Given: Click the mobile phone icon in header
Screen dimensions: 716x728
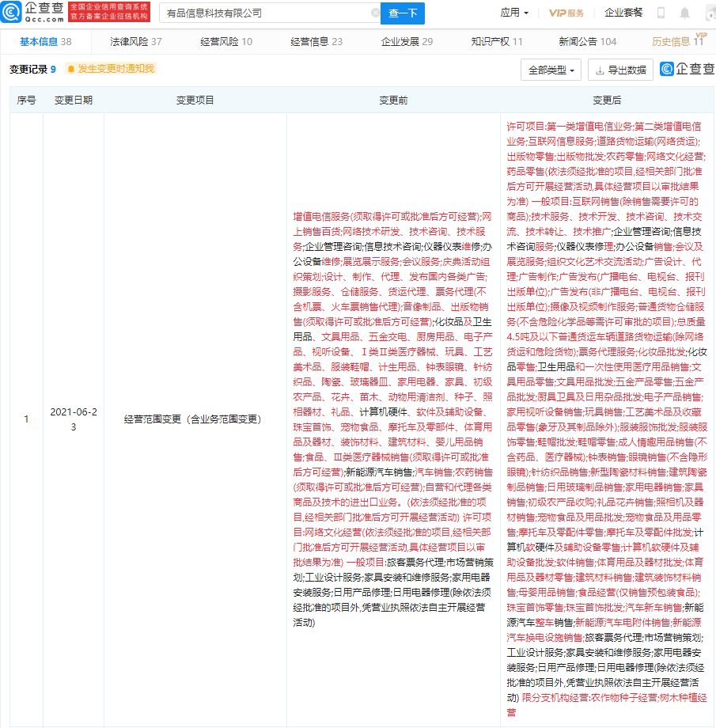Looking at the screenshot, I should [x=661, y=13].
